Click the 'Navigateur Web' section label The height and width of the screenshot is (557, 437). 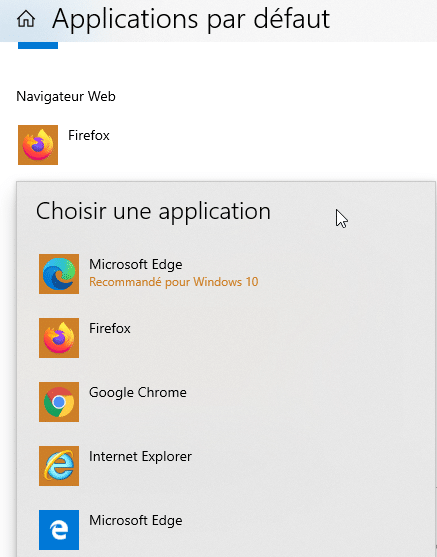coord(66,96)
